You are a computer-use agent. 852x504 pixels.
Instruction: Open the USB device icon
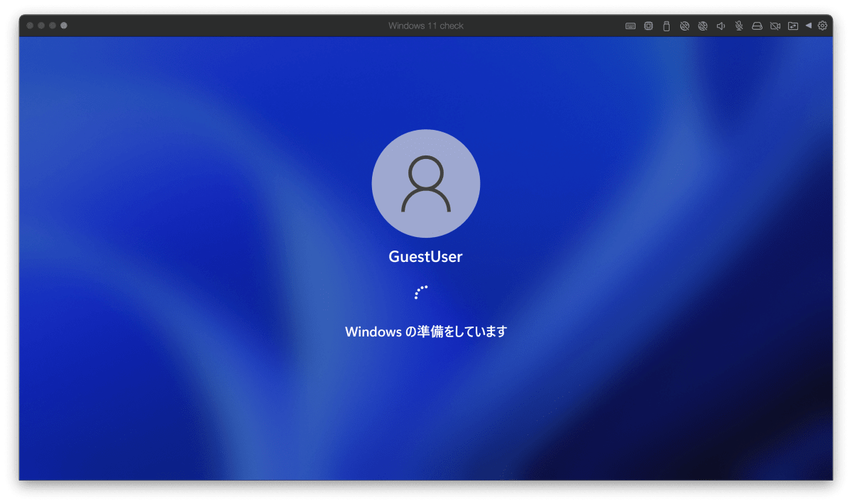point(666,26)
